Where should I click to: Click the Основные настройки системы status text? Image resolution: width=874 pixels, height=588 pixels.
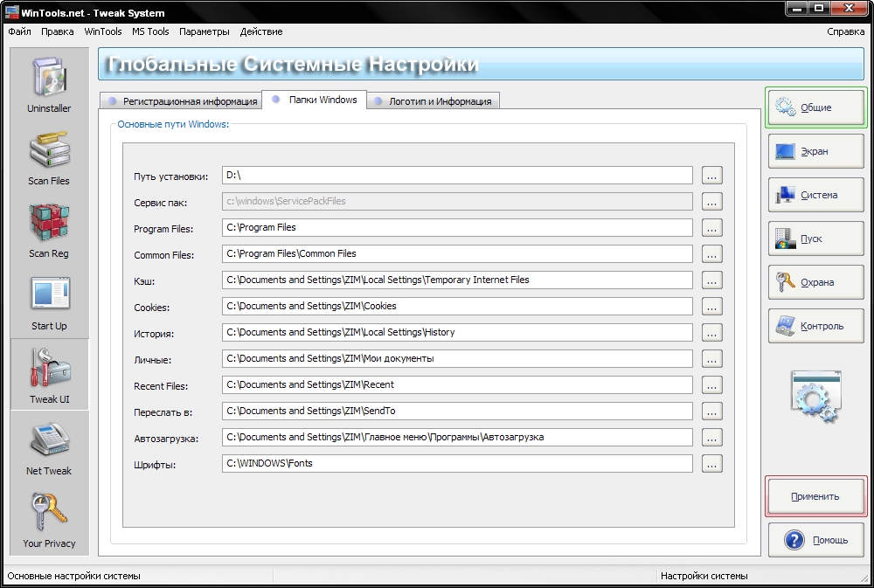pos(73,576)
